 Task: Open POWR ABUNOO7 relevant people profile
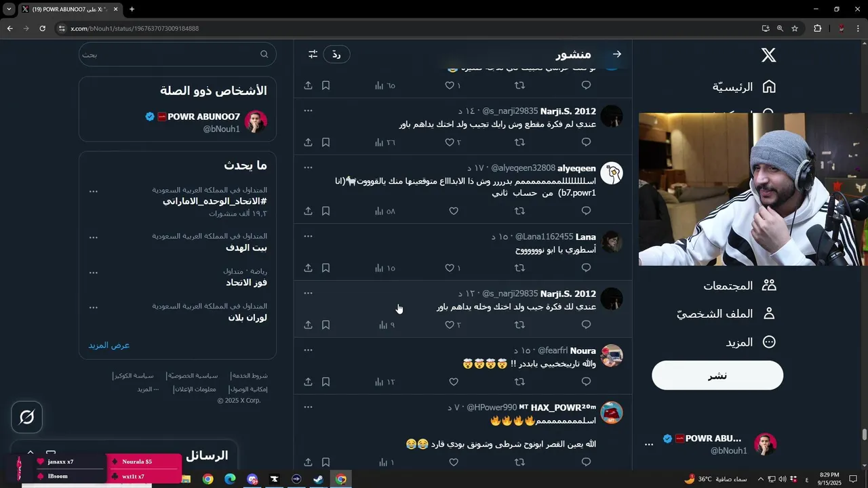coord(178,122)
